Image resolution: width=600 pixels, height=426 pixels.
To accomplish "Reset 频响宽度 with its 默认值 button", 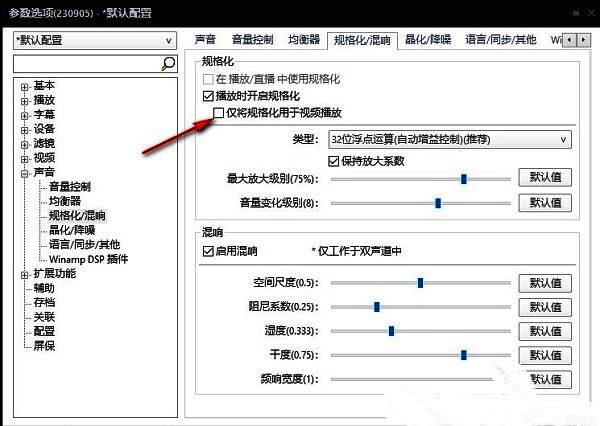I will pyautogui.click(x=547, y=379).
